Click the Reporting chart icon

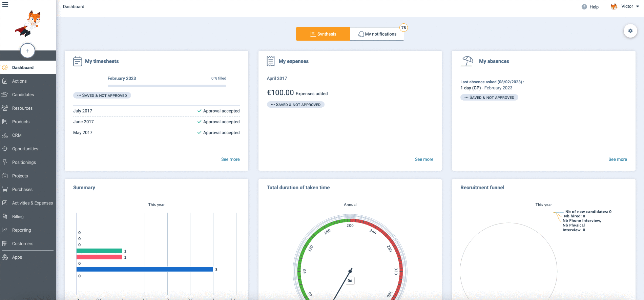pos(5,230)
